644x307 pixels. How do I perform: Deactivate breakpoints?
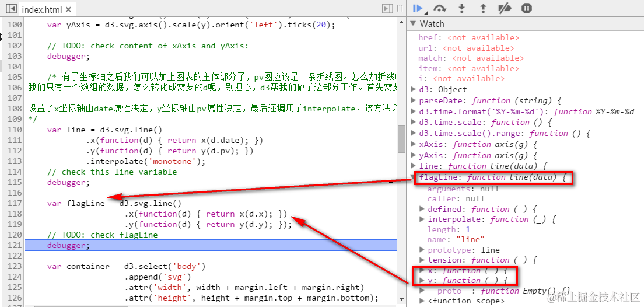coord(505,8)
